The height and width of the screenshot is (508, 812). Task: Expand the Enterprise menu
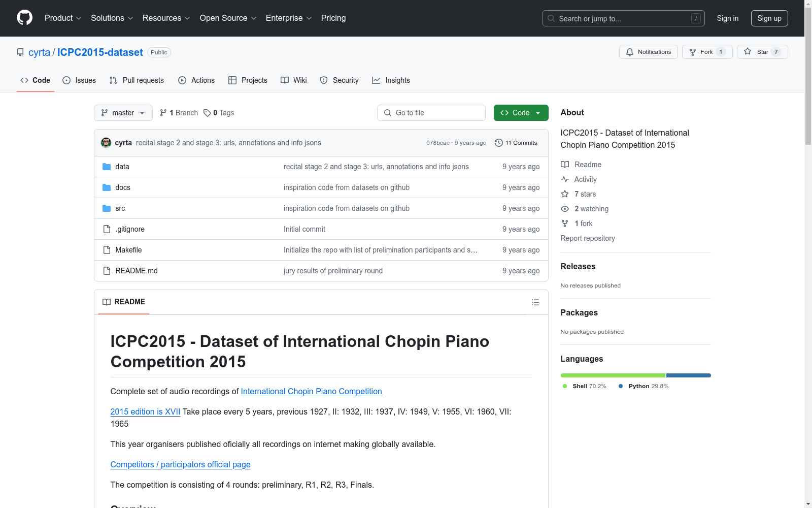pos(289,18)
